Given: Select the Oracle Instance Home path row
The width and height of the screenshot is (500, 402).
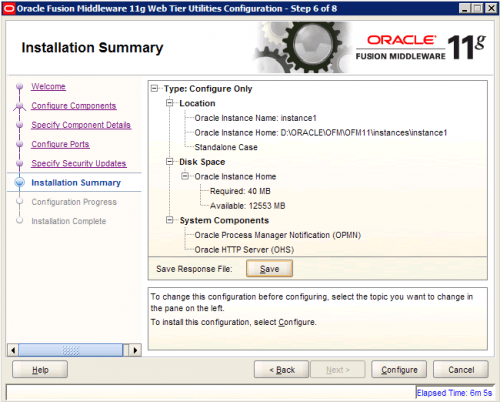Looking at the screenshot, I should 321,133.
